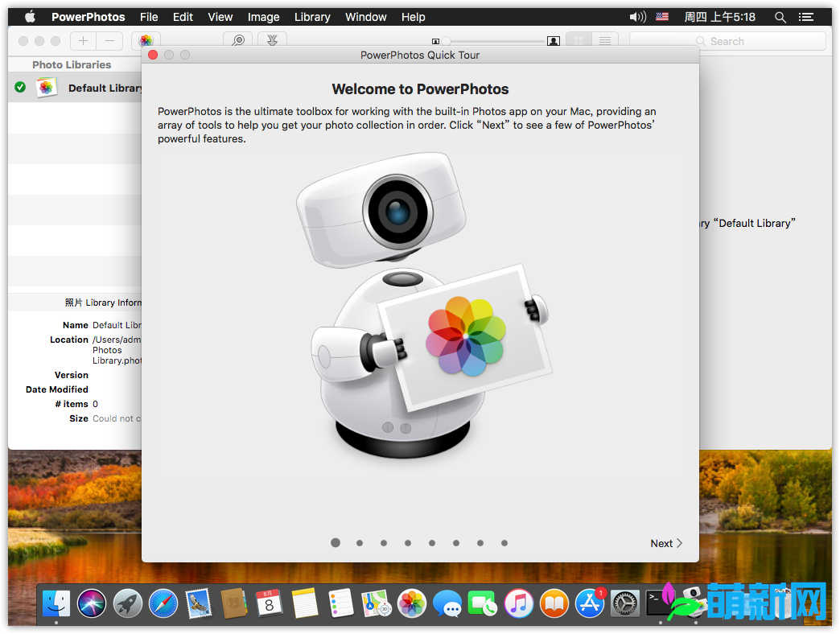
Task: Open the PowerPhotos app menu
Action: (89, 17)
